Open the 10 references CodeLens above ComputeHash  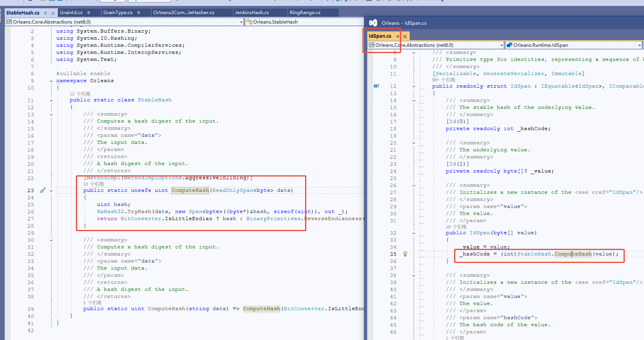[94, 184]
